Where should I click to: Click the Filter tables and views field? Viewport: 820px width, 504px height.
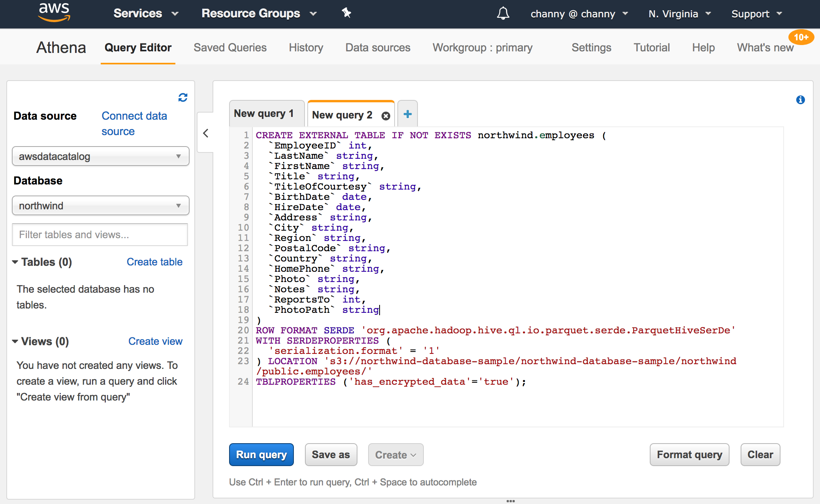(100, 235)
